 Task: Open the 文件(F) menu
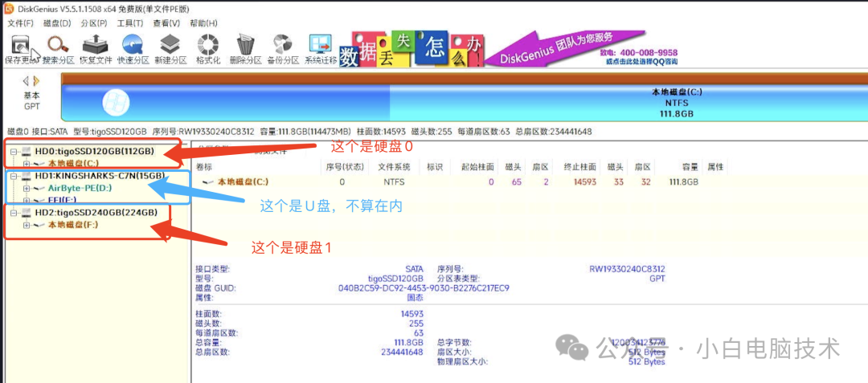pyautogui.click(x=20, y=23)
